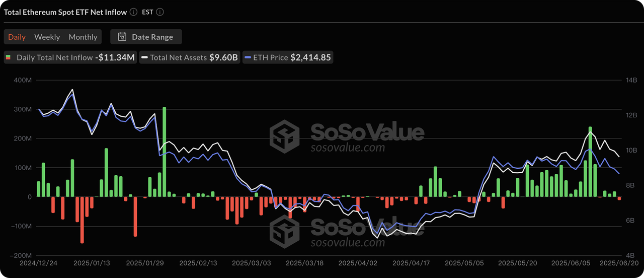Click the calendar icon in Date Range

[x=122, y=37]
